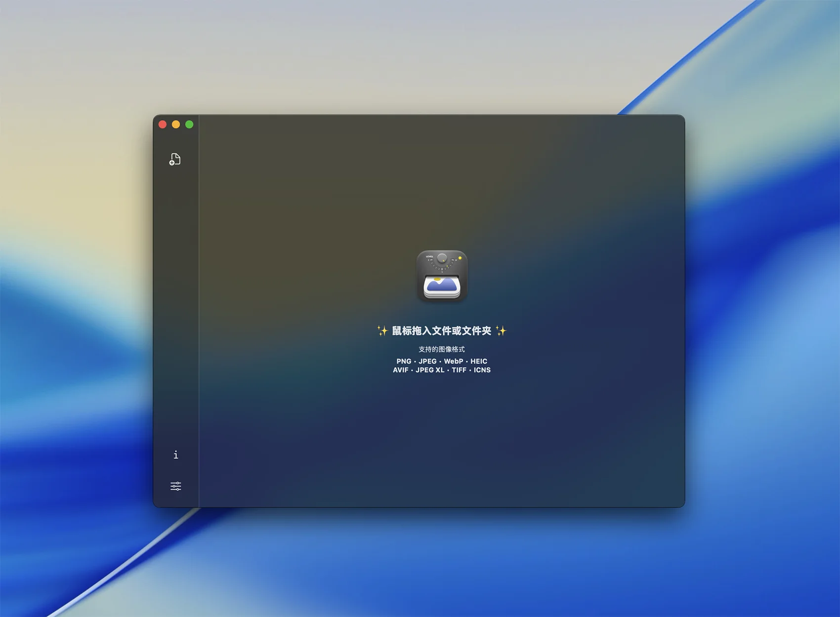Enter full screen with the green button

[x=189, y=124]
